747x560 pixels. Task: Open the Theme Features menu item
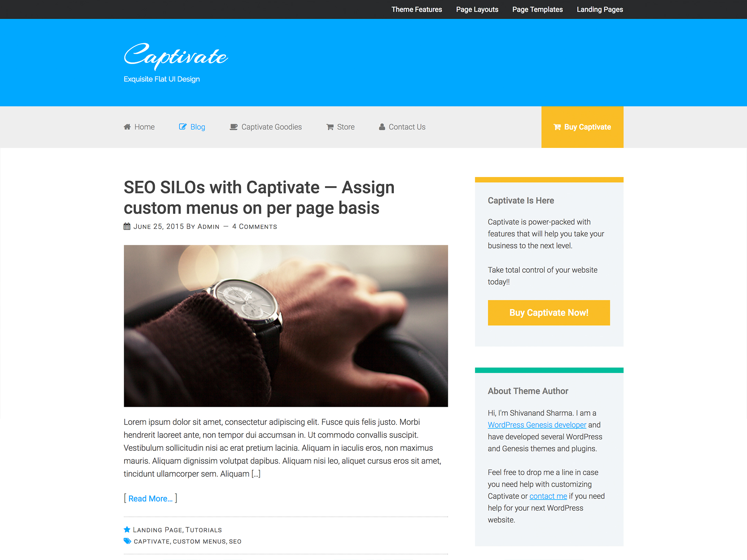(x=416, y=9)
